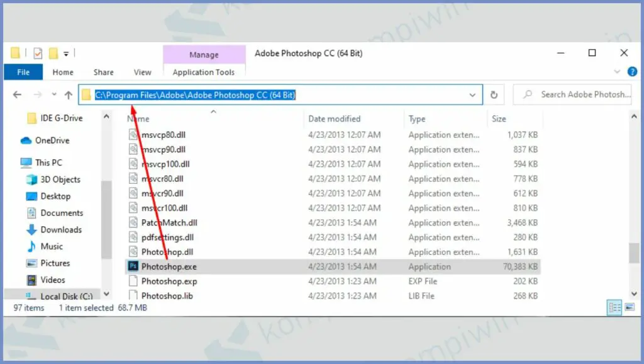Click the Back navigation arrow
Screen dimensions: 644x364
[17, 95]
